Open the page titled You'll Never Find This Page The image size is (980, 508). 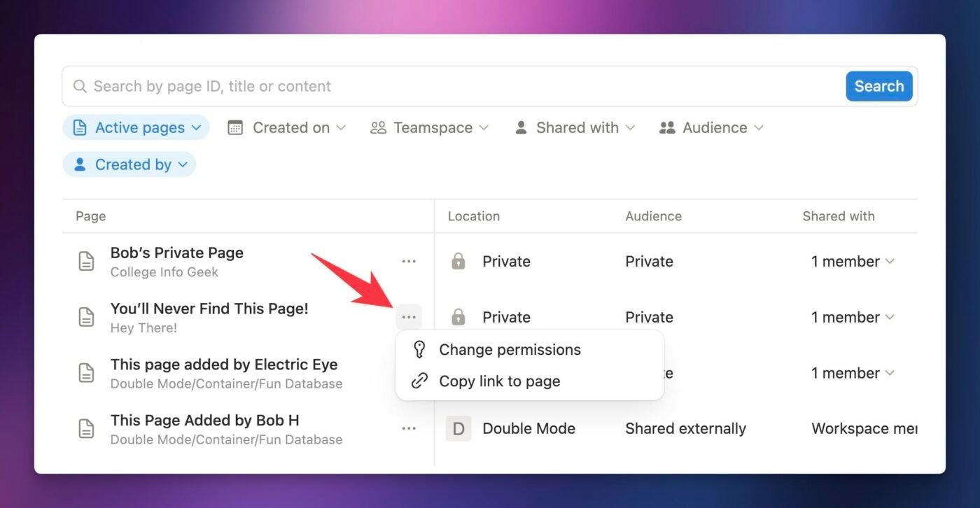click(x=209, y=308)
